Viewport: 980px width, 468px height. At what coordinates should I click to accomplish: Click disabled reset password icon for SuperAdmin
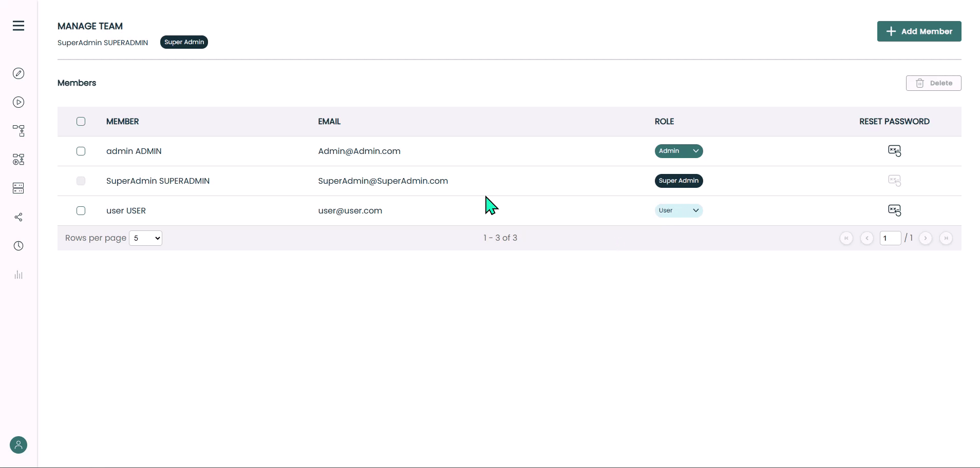coord(894,181)
